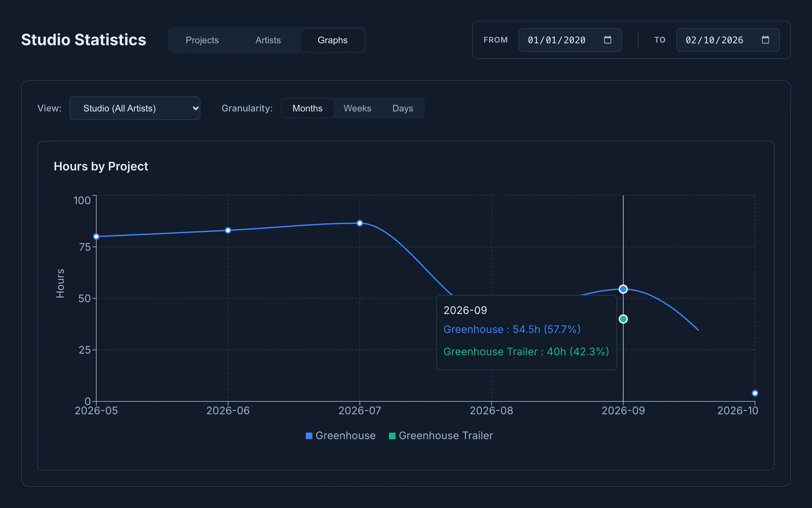Click the Hours y-axis label
Image resolution: width=812 pixels, height=508 pixels.
(60, 283)
